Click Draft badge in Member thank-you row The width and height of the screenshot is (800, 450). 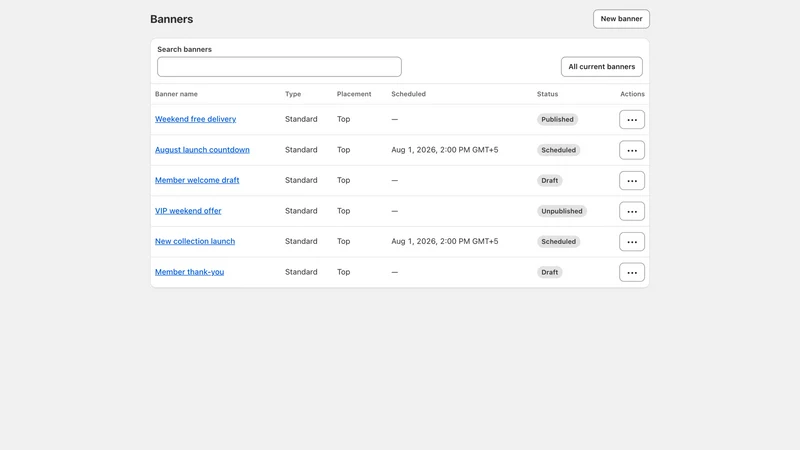point(549,272)
